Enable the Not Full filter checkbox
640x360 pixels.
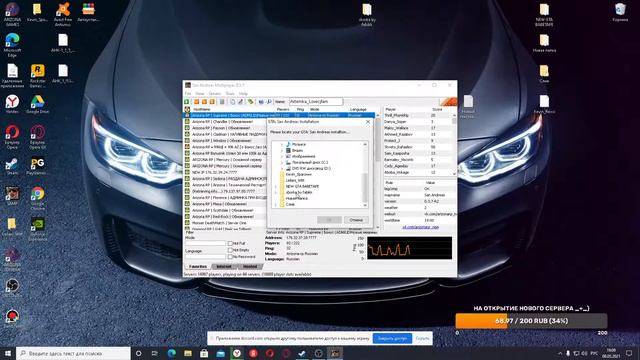pyautogui.click(x=230, y=244)
